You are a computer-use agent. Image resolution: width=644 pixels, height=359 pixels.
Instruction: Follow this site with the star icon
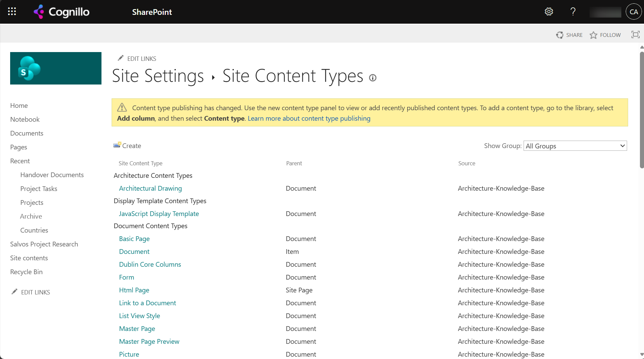click(593, 35)
